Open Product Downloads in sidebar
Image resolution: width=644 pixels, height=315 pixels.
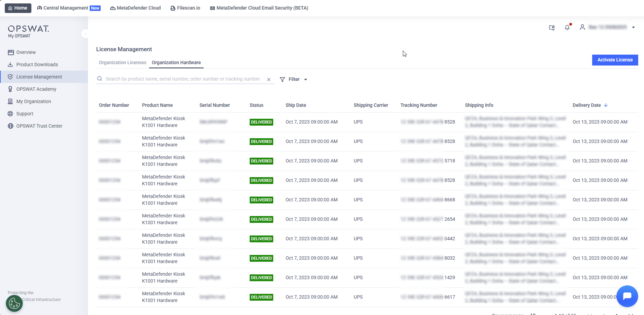click(x=37, y=65)
